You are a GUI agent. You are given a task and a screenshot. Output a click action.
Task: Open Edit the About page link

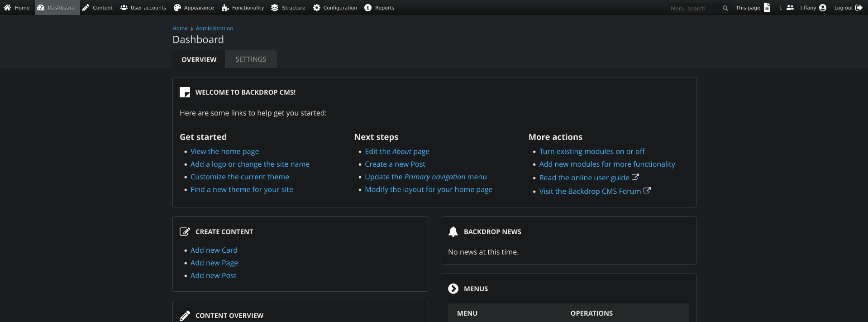(x=397, y=151)
